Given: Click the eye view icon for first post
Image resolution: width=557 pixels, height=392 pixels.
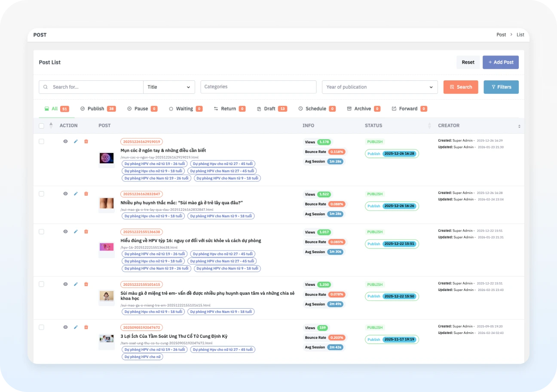Looking at the screenshot, I should [x=65, y=141].
